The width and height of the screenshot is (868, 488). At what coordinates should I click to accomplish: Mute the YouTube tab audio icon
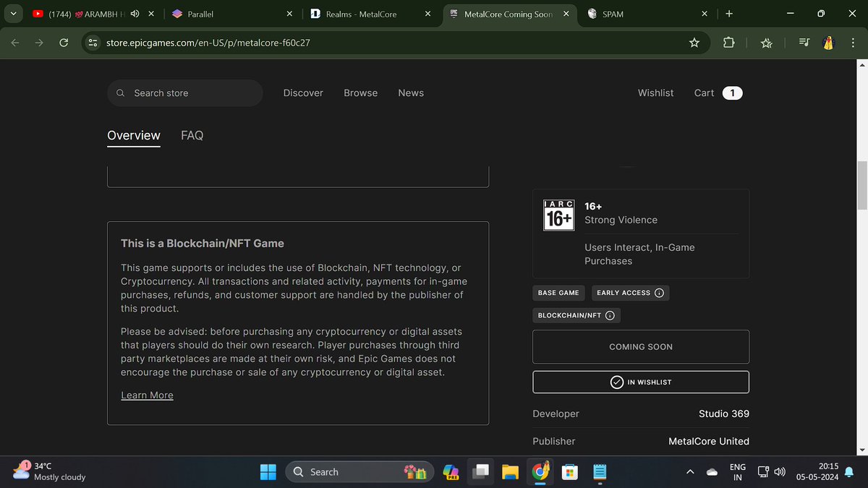click(135, 14)
